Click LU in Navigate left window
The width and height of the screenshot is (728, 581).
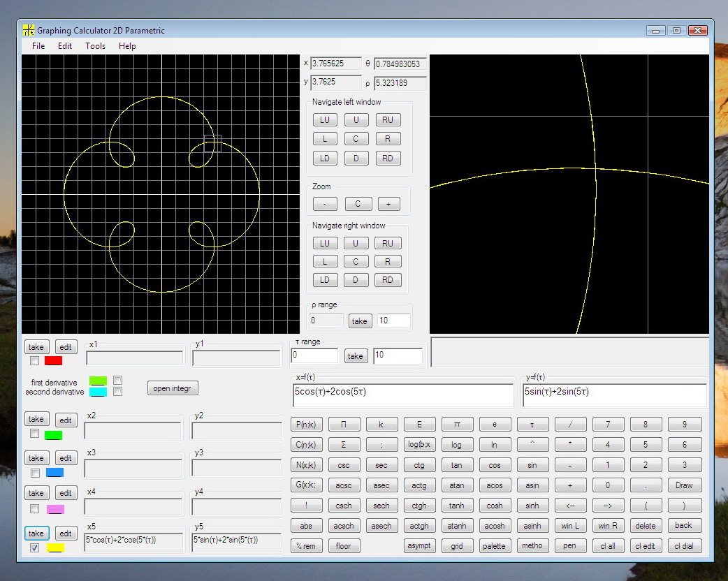(325, 119)
